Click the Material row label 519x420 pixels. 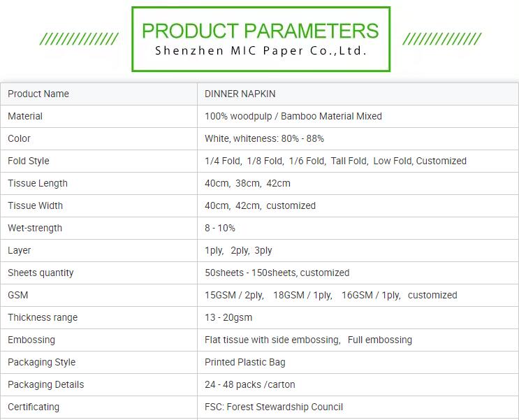point(25,116)
